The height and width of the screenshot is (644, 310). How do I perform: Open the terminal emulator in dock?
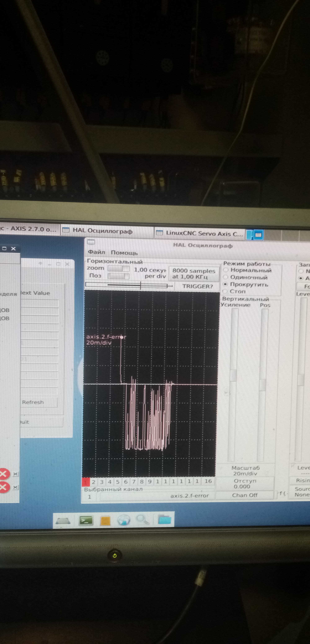86,520
